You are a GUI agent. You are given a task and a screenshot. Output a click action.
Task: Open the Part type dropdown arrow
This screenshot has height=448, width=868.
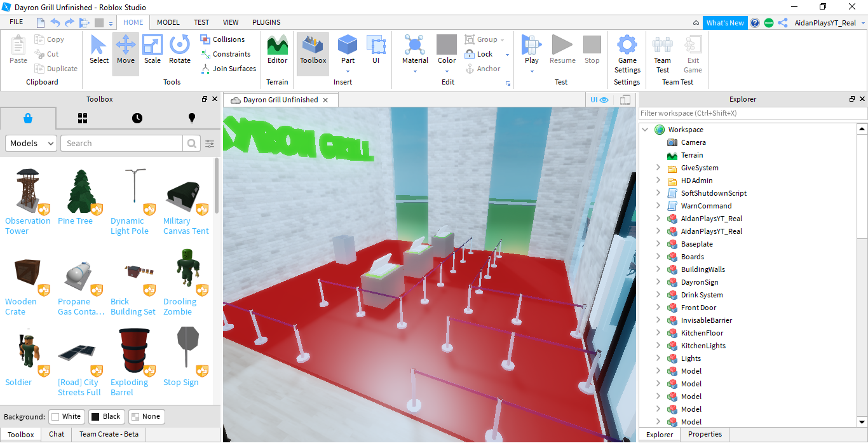348,71
